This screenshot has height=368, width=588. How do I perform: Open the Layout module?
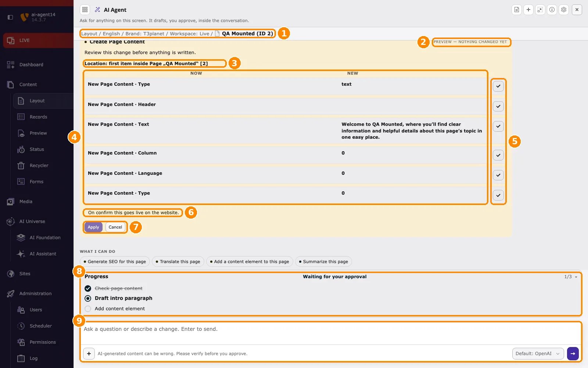43,100
